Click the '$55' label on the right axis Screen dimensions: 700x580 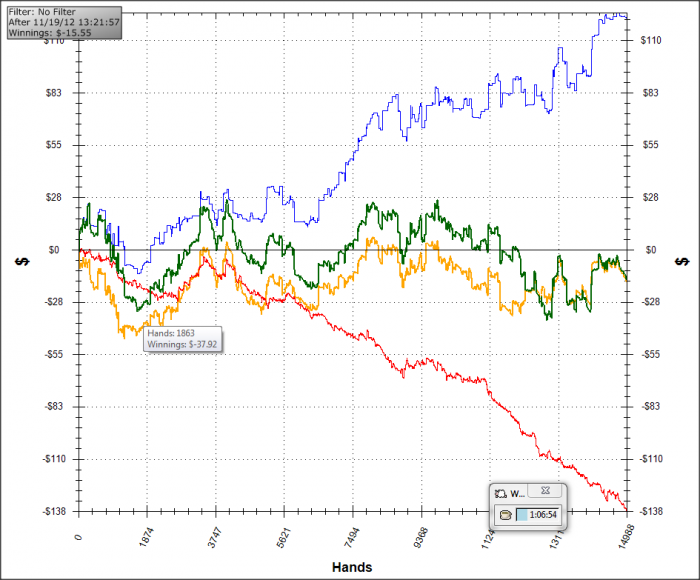pos(650,145)
